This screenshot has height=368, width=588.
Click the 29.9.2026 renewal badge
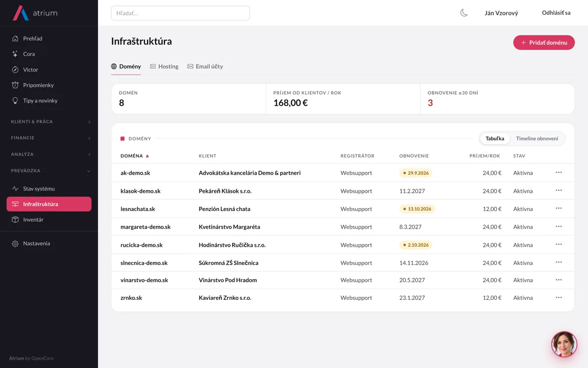click(x=416, y=173)
